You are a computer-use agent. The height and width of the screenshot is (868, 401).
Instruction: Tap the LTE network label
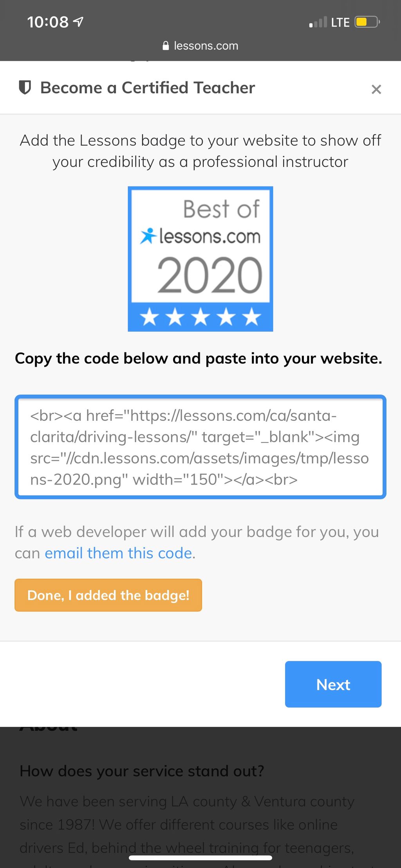point(340,22)
